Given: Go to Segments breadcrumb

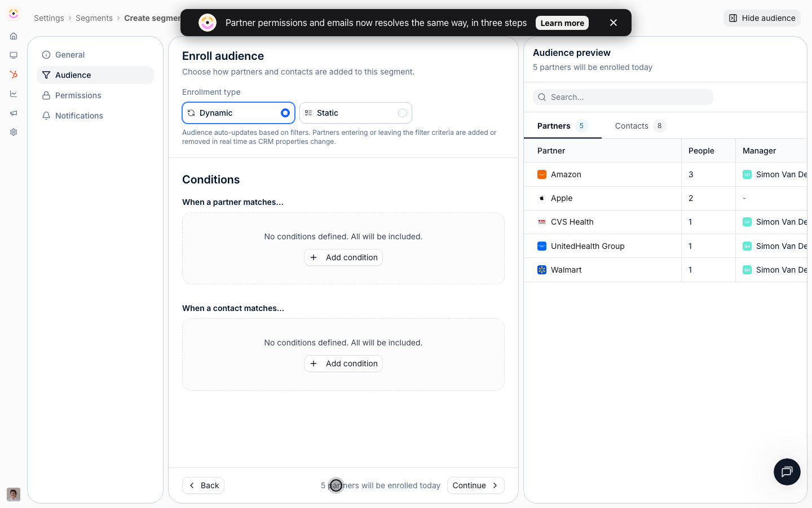Looking at the screenshot, I should (94, 18).
